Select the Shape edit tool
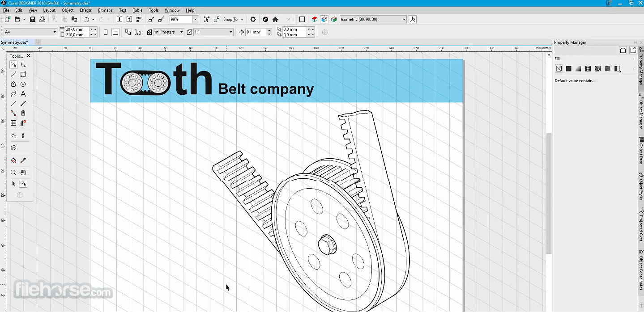The image size is (644, 312). click(x=23, y=65)
